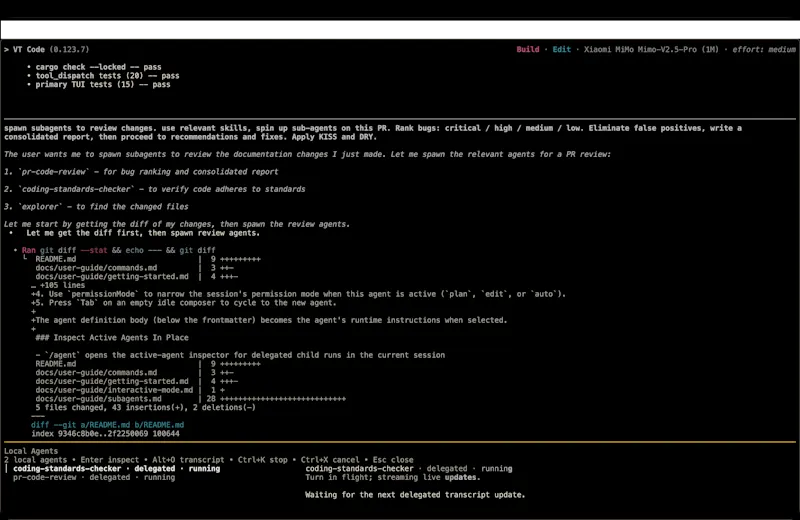Click the effort: medium indicator
The height and width of the screenshot is (520, 800).
(764, 49)
